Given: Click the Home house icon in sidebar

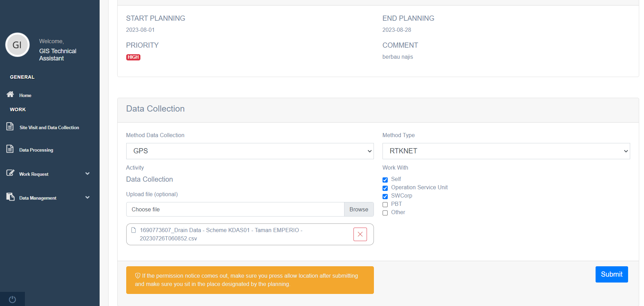Looking at the screenshot, I should 10,94.
